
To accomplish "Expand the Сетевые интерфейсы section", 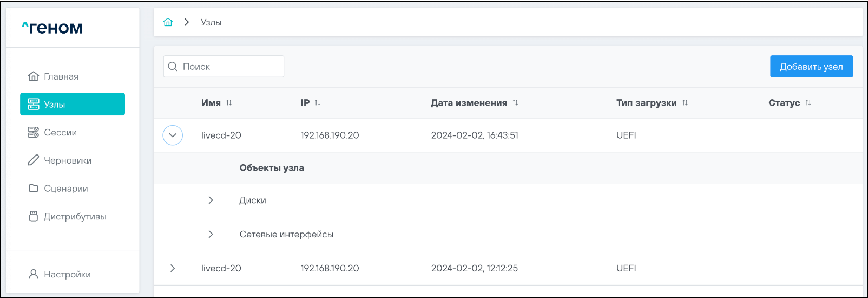I will [211, 235].
